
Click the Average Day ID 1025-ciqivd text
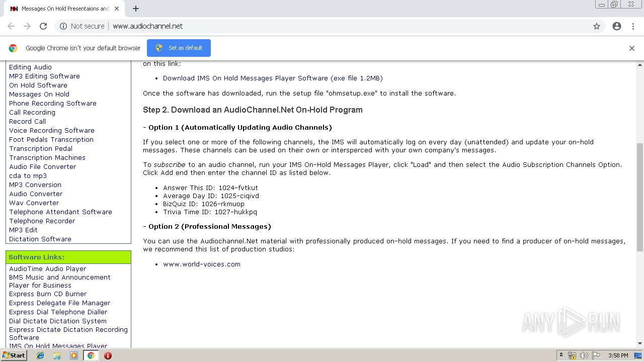click(x=211, y=196)
